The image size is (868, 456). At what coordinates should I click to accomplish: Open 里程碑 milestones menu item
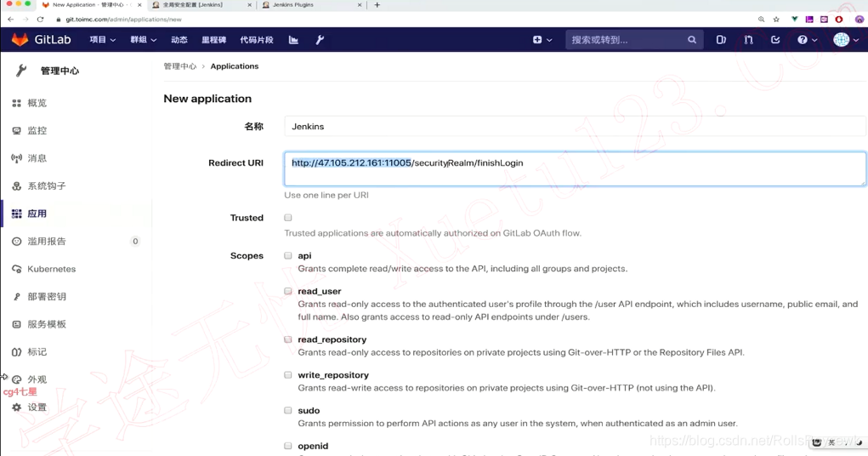(213, 40)
